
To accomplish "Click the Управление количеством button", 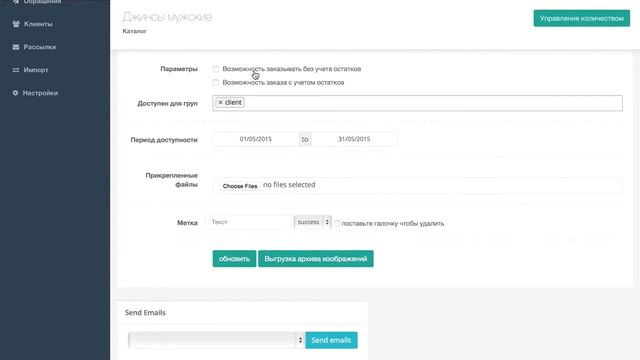I will click(x=582, y=18).
